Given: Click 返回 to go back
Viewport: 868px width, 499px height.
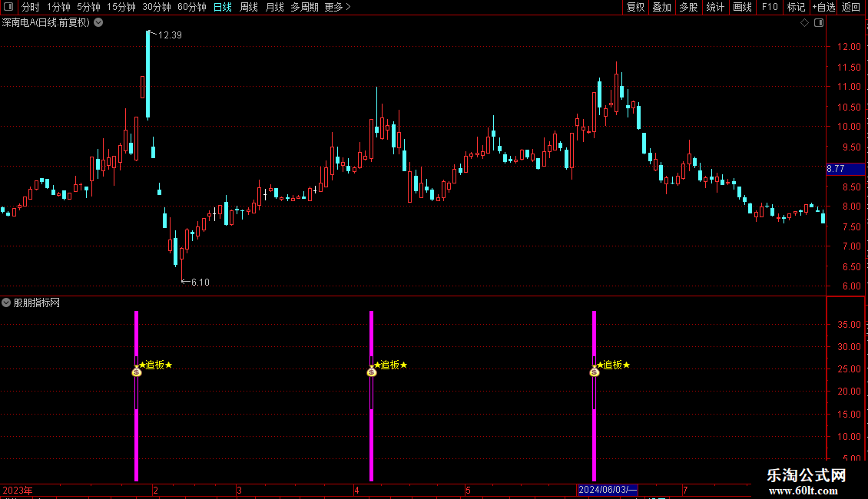Looking at the screenshot, I should (x=851, y=7).
